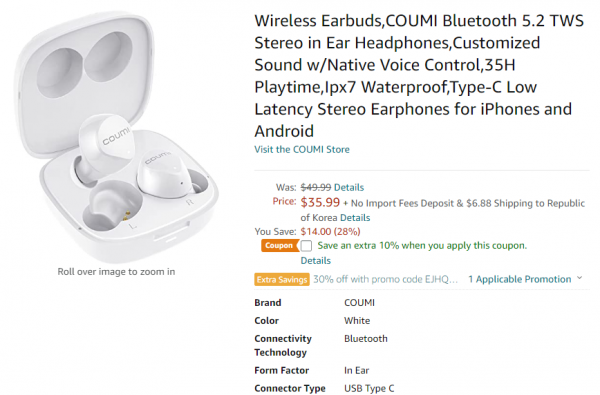Open Details next to the $49.99 was-price
Screen dimensions: 600x395
click(349, 188)
